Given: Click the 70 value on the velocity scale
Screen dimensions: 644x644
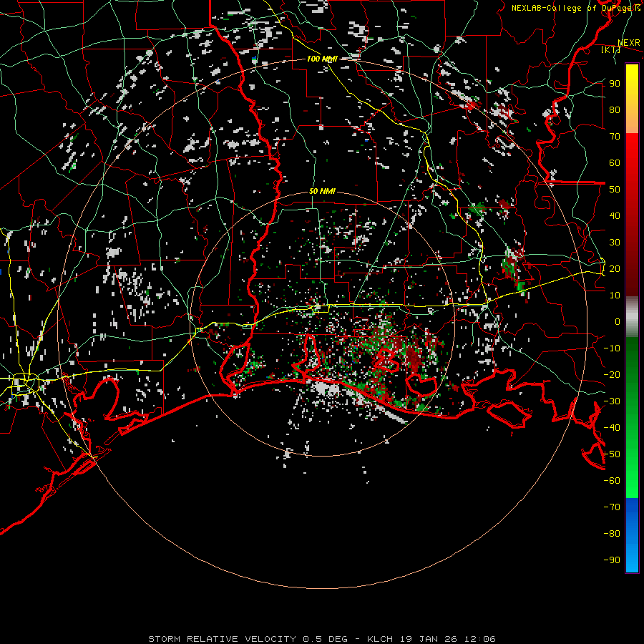Looking at the screenshot, I should click(615, 137).
